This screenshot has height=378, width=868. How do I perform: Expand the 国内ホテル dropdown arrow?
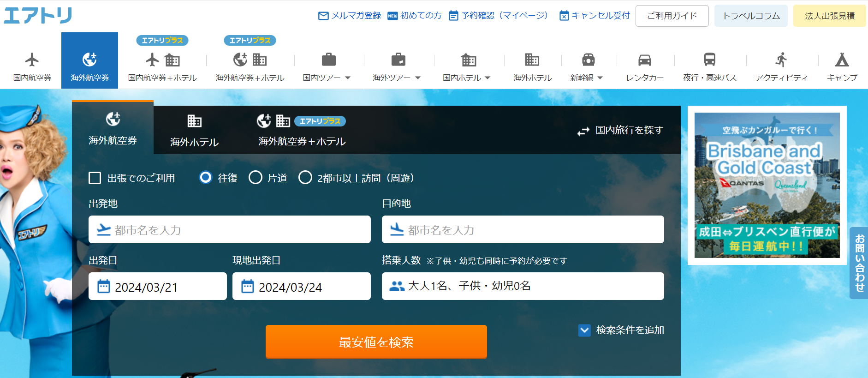(x=488, y=78)
